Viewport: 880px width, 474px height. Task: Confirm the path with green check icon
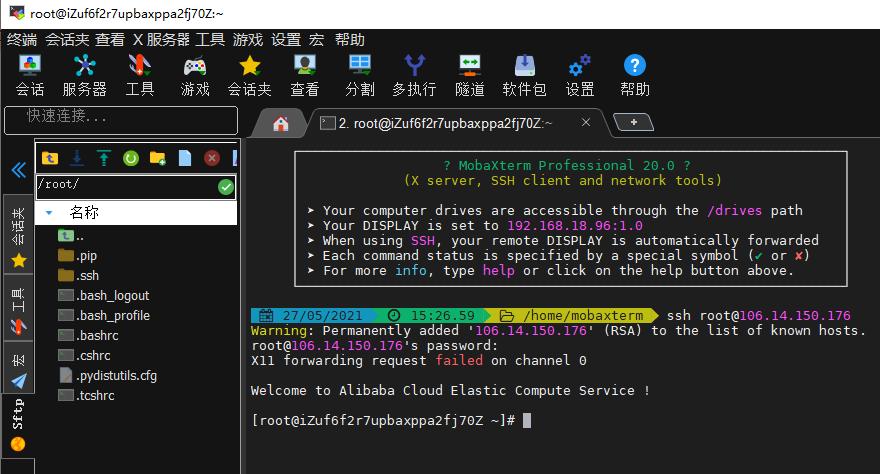click(226, 187)
